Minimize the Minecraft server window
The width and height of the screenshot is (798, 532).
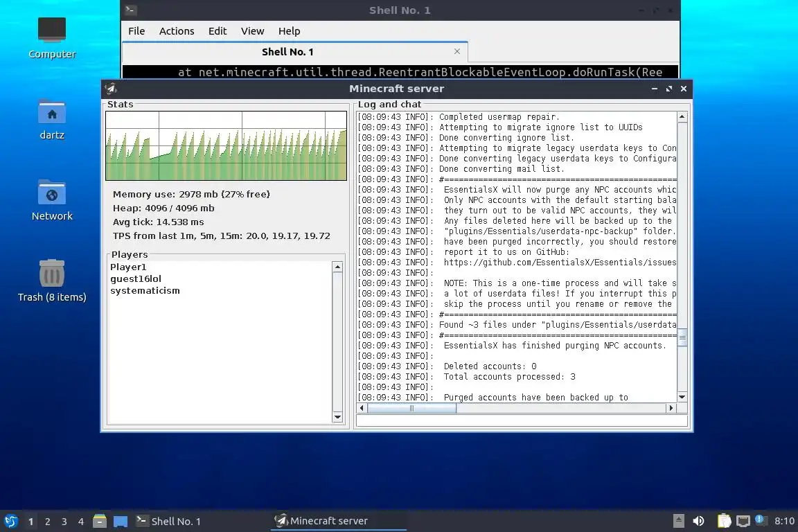click(655, 89)
